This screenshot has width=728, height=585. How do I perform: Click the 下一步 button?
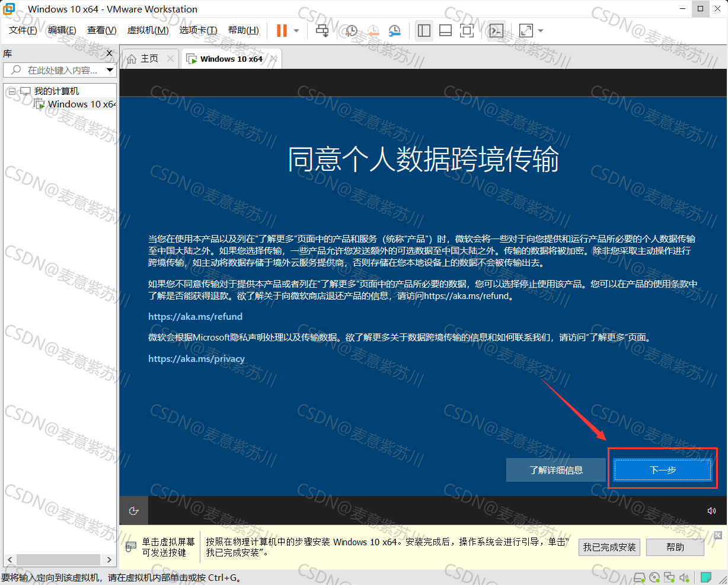(x=663, y=470)
